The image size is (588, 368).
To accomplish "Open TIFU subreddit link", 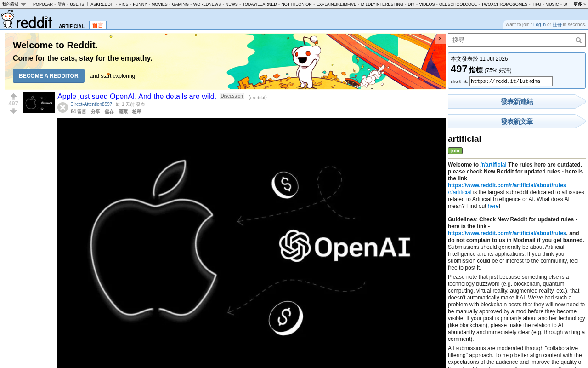I will coord(537,4).
